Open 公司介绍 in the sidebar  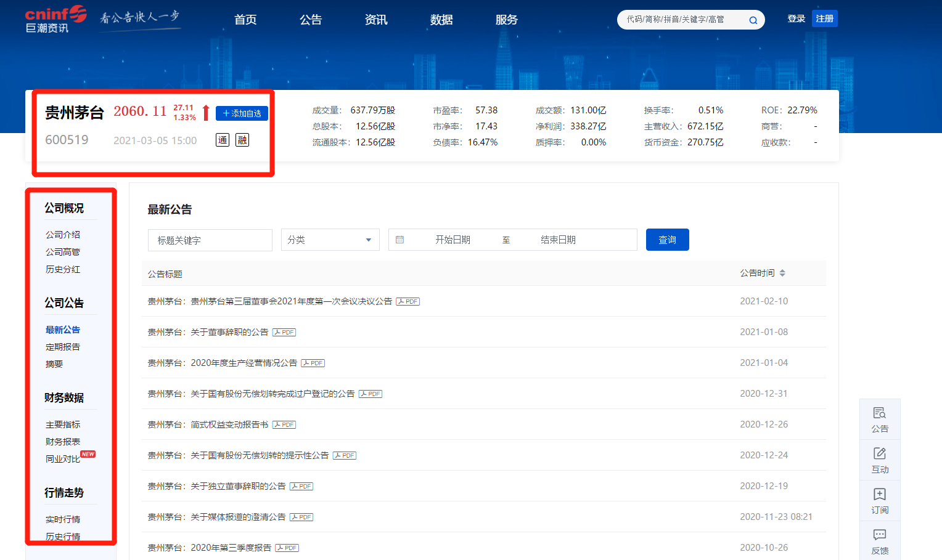(63, 235)
